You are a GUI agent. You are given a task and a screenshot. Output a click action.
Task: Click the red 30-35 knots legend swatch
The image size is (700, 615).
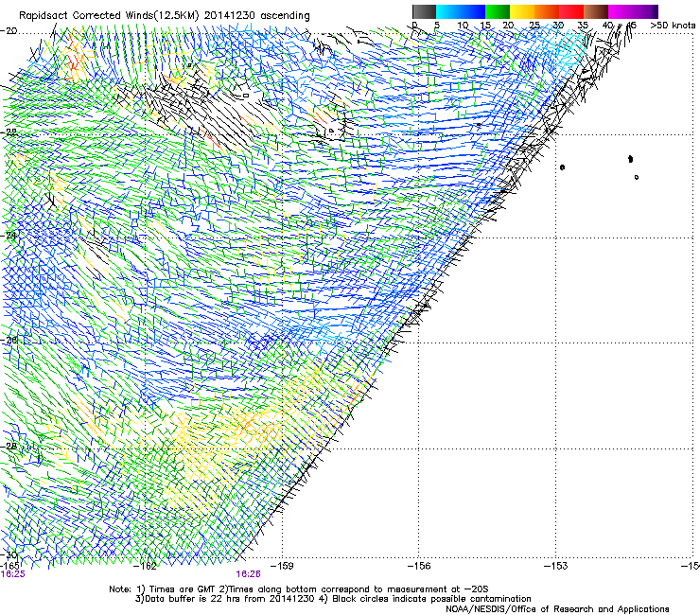click(x=571, y=11)
